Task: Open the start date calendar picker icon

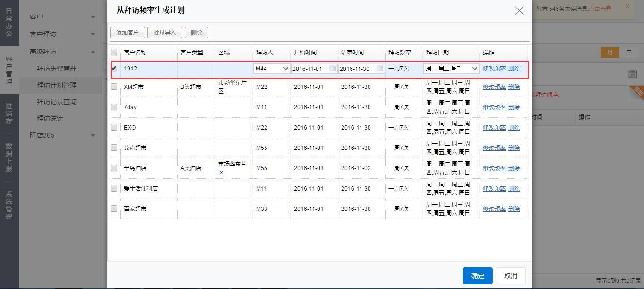Action: [x=332, y=69]
